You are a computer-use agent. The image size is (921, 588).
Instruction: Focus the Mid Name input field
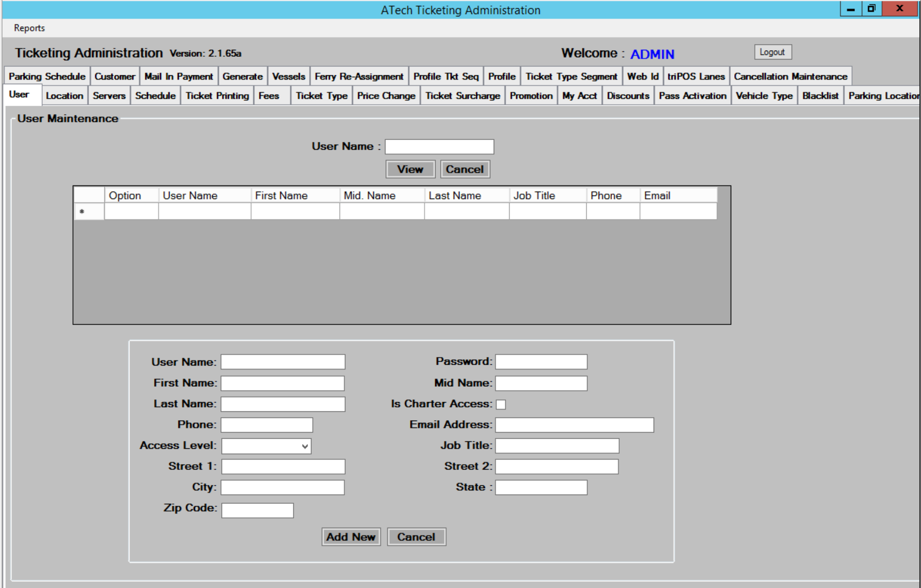[x=541, y=383]
